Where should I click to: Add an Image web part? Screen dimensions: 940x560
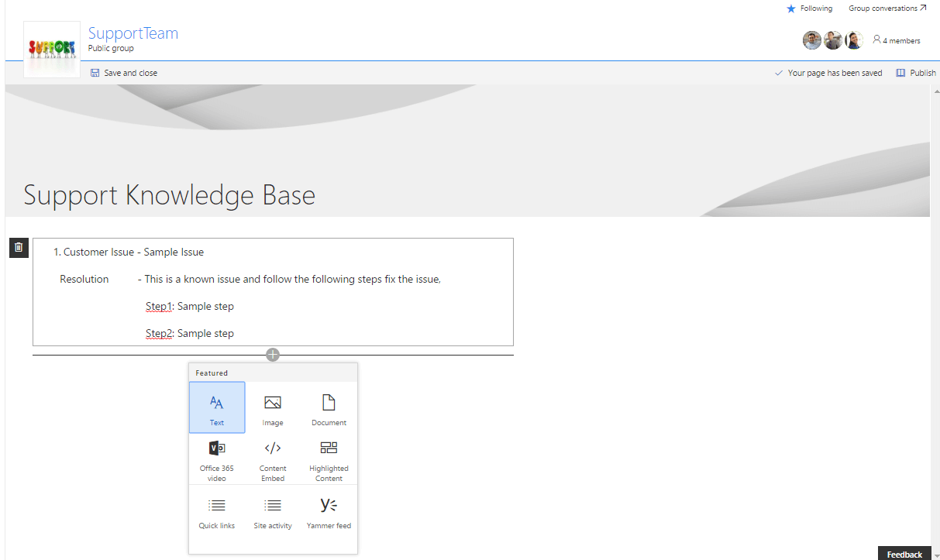coord(273,408)
